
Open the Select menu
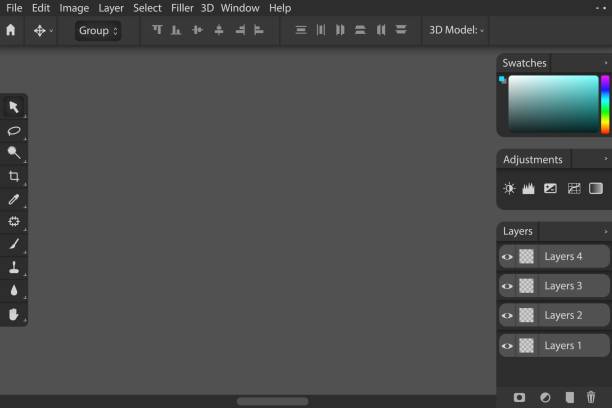pos(147,8)
